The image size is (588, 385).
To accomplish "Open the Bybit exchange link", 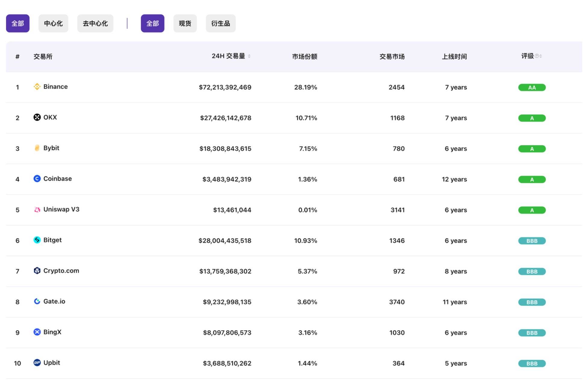I will [x=51, y=148].
